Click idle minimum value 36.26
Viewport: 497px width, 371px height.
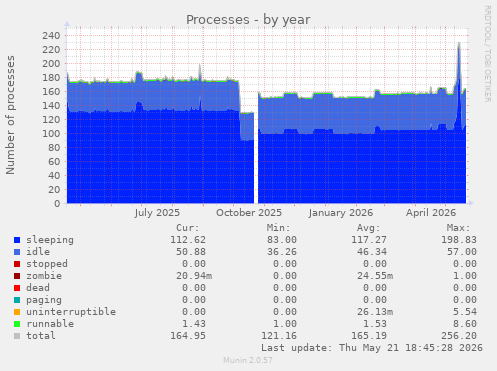[281, 252]
